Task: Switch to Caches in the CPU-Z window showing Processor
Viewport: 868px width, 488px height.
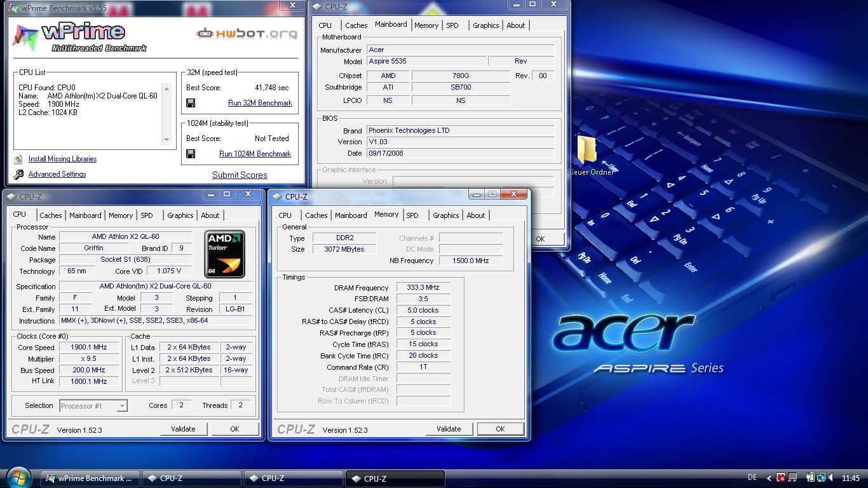Action: pyautogui.click(x=51, y=215)
